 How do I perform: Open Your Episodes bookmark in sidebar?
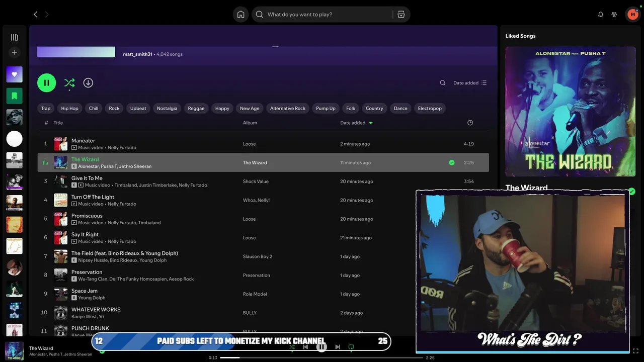[x=14, y=96]
